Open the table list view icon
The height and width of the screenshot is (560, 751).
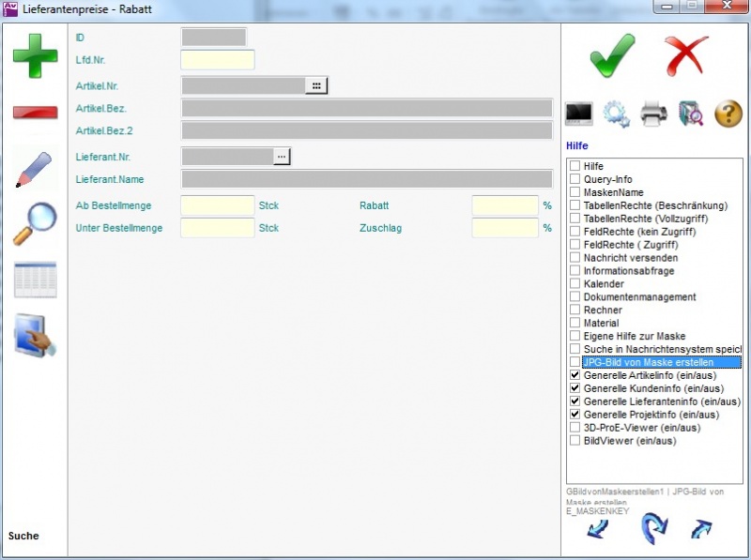pyautogui.click(x=35, y=280)
